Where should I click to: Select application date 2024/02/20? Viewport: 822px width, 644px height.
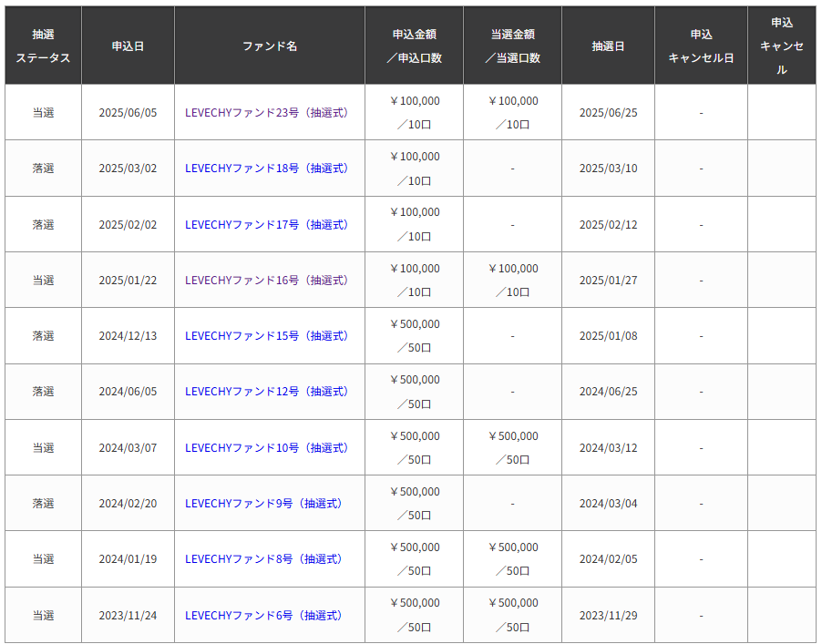[128, 503]
